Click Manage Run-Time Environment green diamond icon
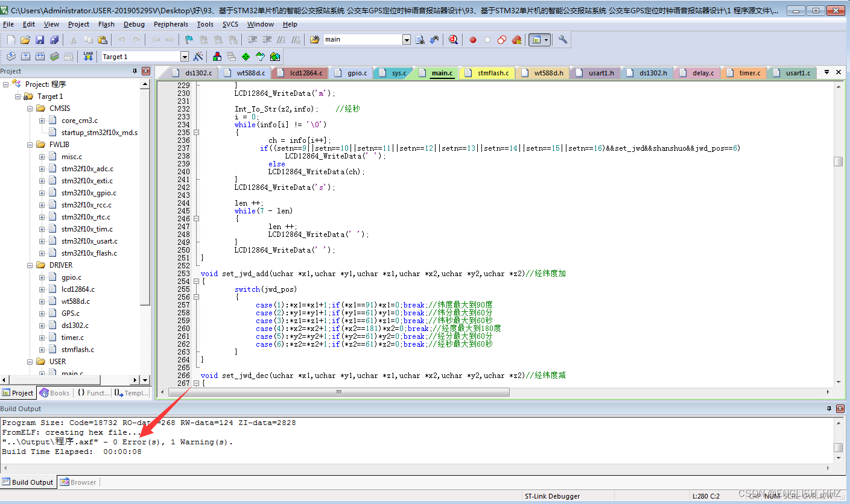This screenshot has width=850, height=504. click(x=246, y=57)
